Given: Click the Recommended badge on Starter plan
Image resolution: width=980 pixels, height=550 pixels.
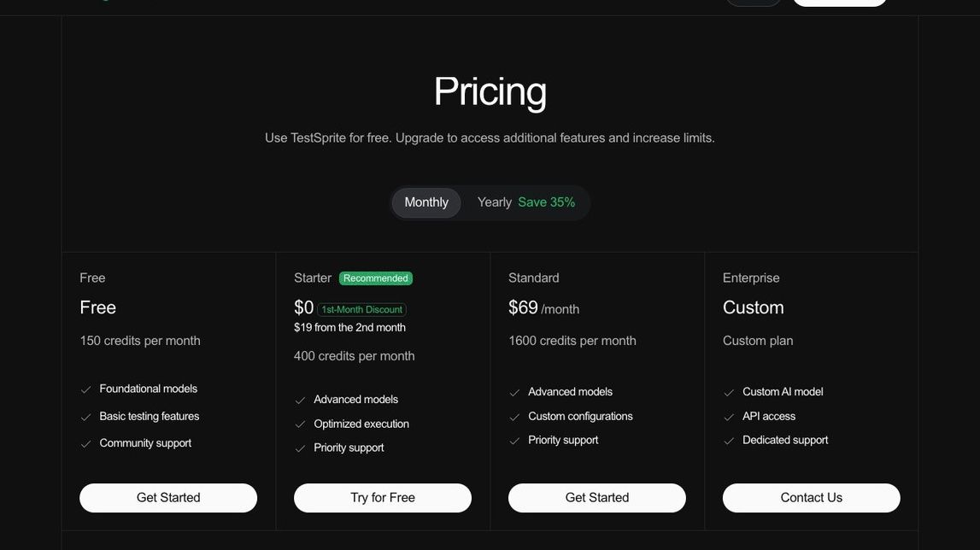Looking at the screenshot, I should tap(375, 278).
